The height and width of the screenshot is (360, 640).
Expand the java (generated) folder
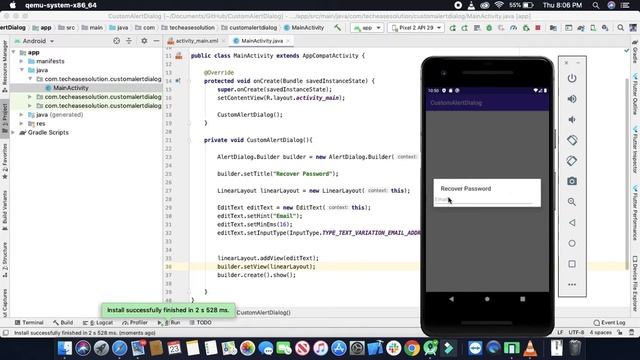(22, 115)
